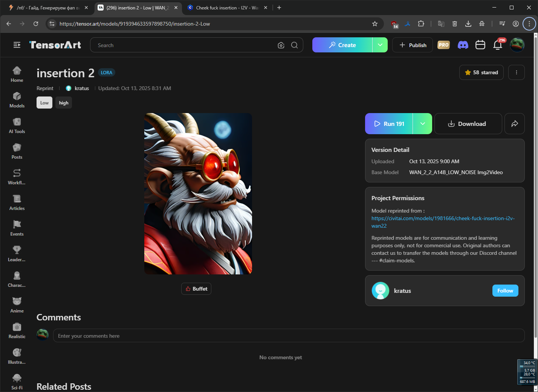Viewport: 538px width, 392px height.
Task: Click the browser address bar URL
Action: (x=134, y=24)
